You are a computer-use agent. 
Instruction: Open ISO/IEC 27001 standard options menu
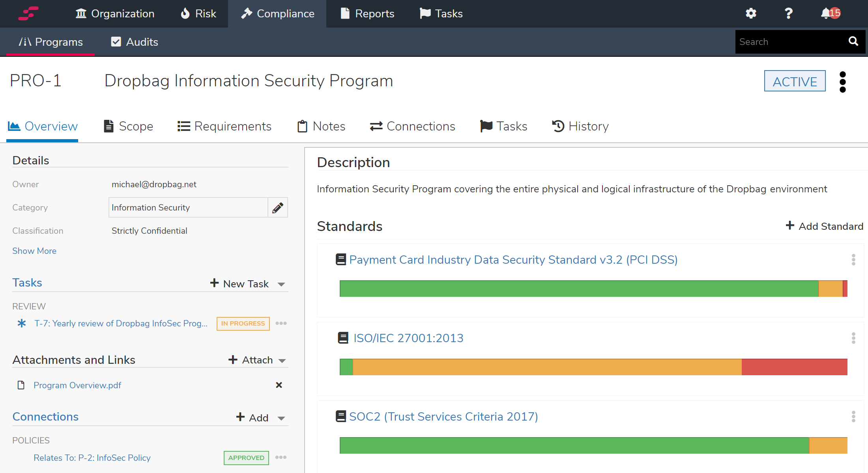pos(853,338)
